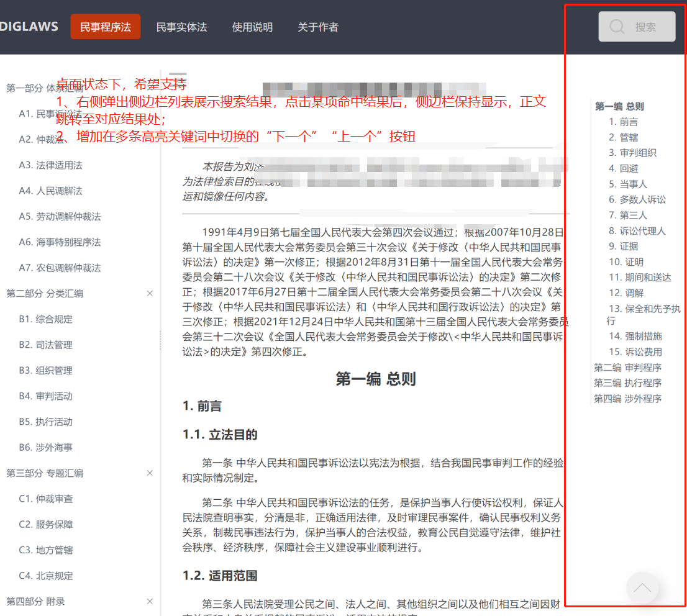Jump to 7. 第三人 in outline

point(628,215)
